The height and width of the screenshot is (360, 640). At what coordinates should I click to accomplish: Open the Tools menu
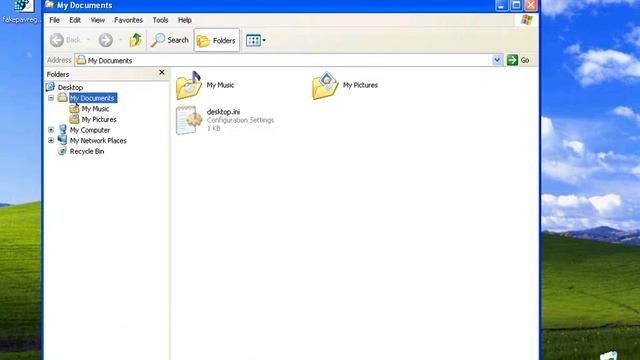coord(160,20)
